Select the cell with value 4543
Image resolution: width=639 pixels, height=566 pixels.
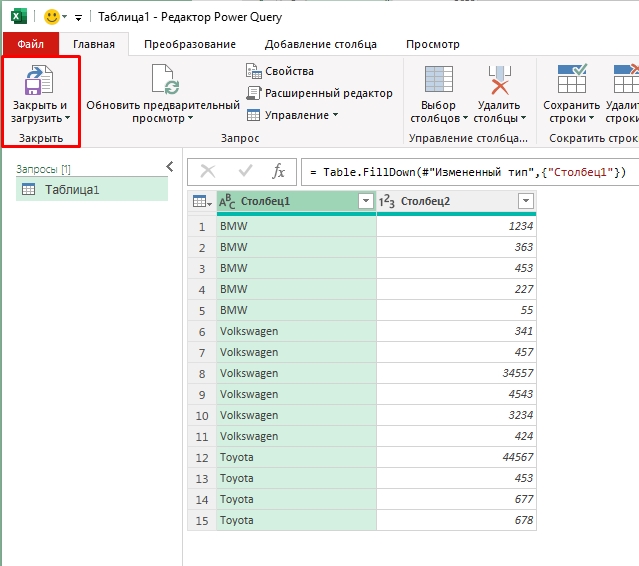pos(456,394)
